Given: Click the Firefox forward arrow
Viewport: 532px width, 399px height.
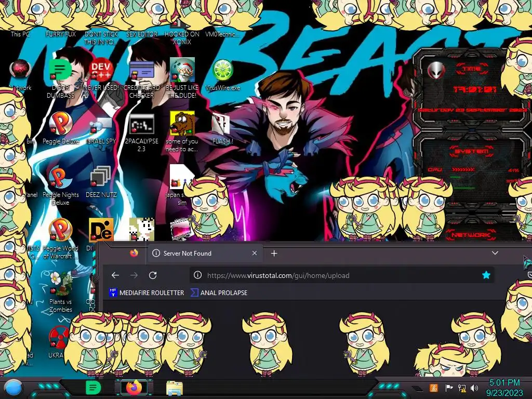Looking at the screenshot, I should pos(134,275).
